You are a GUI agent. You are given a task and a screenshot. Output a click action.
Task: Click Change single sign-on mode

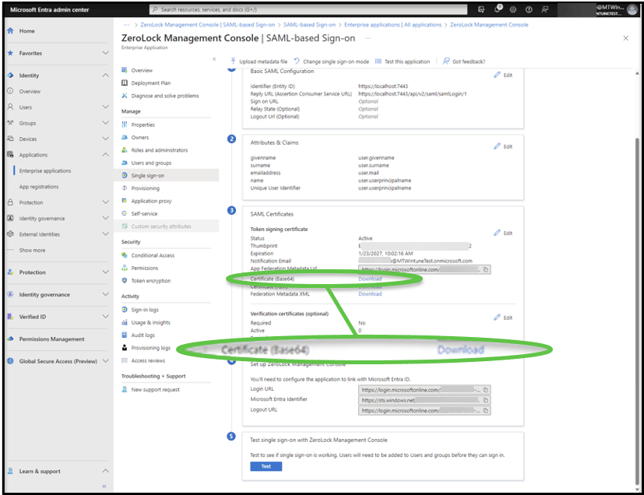click(x=331, y=62)
